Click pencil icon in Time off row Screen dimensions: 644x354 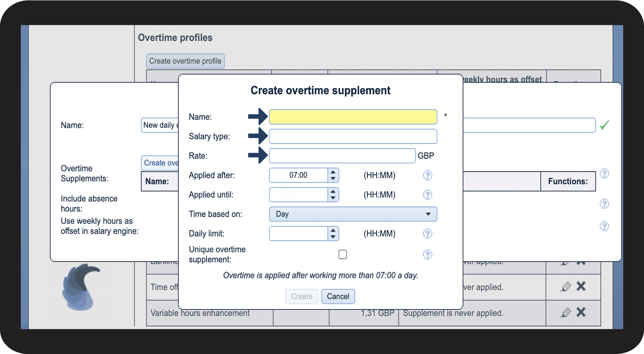566,287
